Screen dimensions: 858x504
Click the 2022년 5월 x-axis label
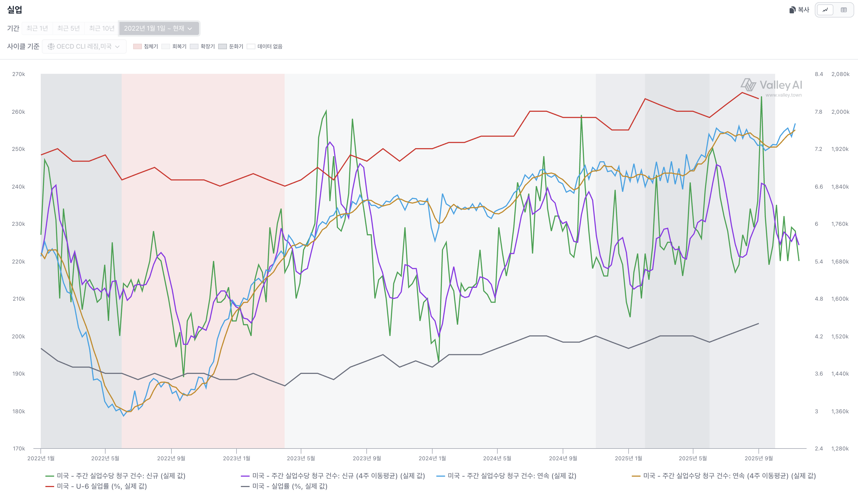pos(105,458)
